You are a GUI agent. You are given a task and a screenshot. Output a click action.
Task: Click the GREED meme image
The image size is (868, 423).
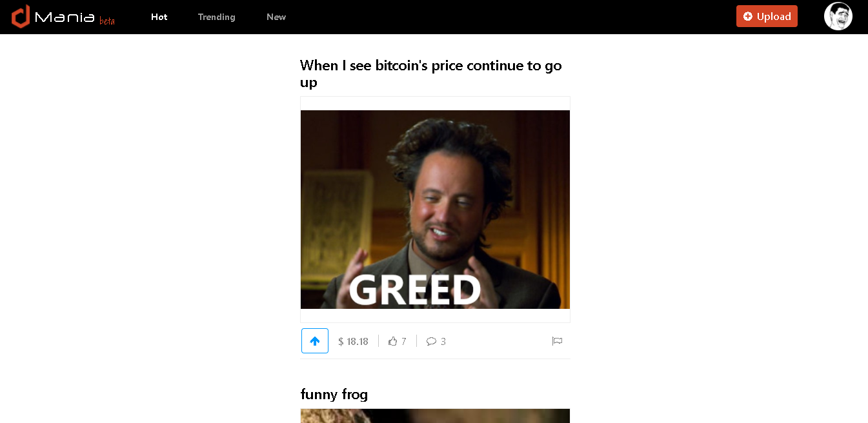[x=435, y=210]
